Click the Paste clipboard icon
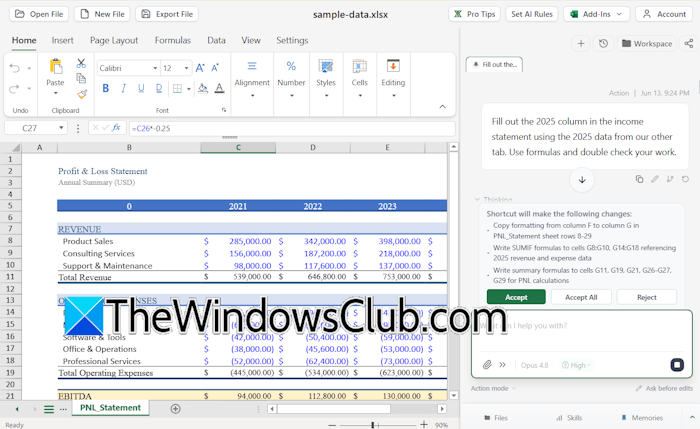The image size is (700, 429). tap(56, 67)
